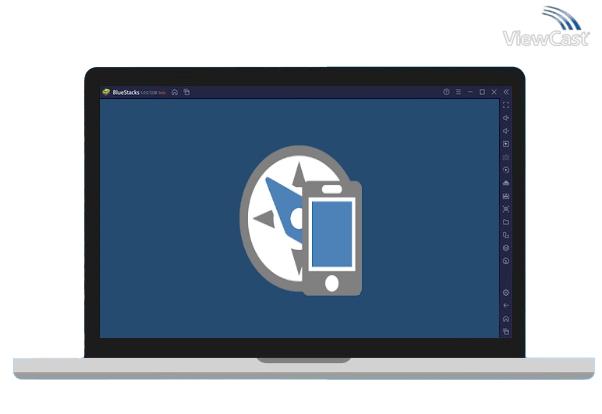
Task: Open the hamburger menu in title bar
Action: [x=458, y=92]
